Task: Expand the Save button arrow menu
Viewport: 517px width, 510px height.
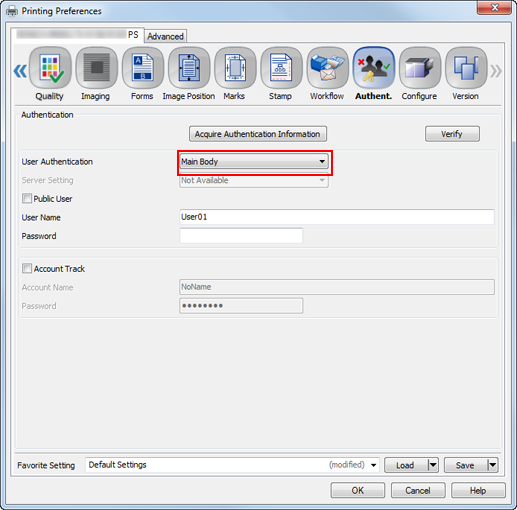Action: pyautogui.click(x=493, y=465)
